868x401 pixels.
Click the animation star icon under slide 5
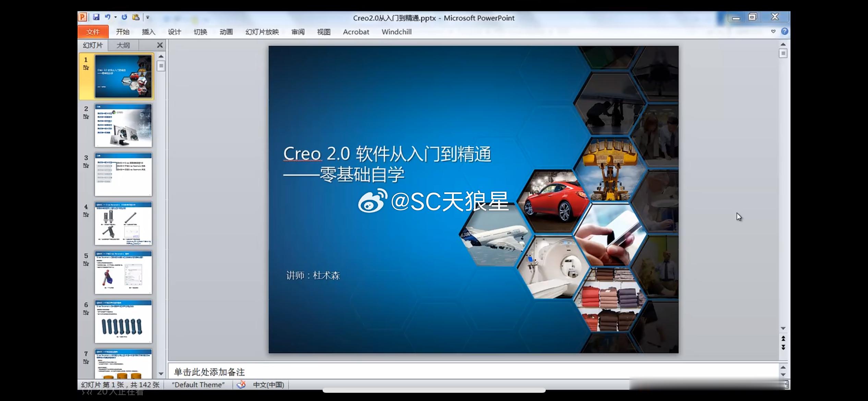tap(86, 264)
